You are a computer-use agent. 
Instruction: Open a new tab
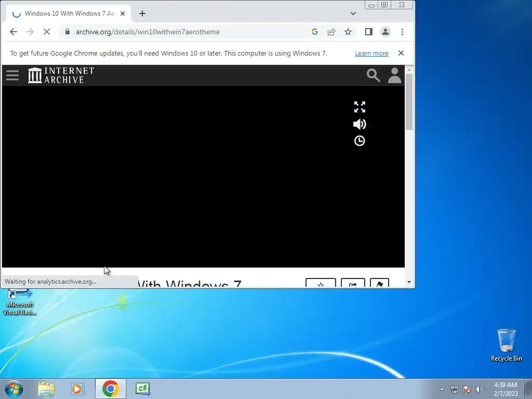(x=142, y=14)
